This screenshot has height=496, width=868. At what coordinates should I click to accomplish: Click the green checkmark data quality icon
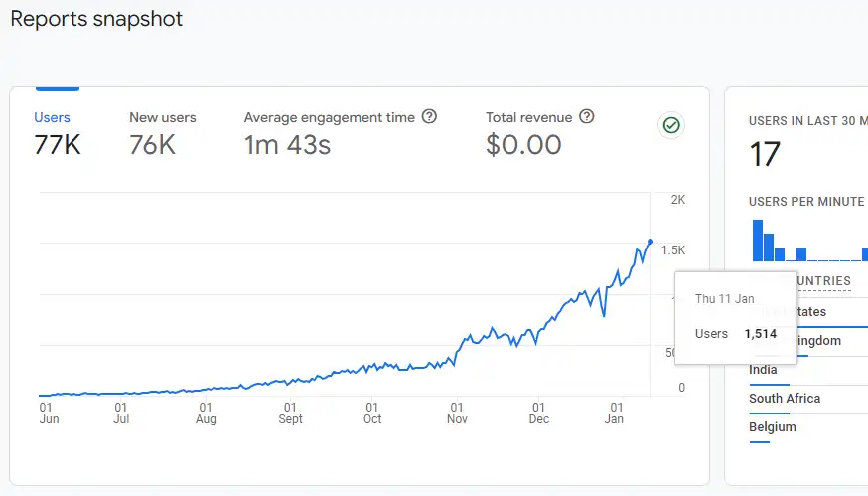[x=671, y=125]
